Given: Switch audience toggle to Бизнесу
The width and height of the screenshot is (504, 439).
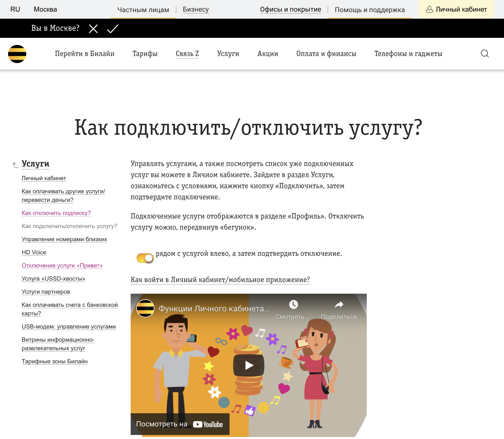Looking at the screenshot, I should click(196, 9).
